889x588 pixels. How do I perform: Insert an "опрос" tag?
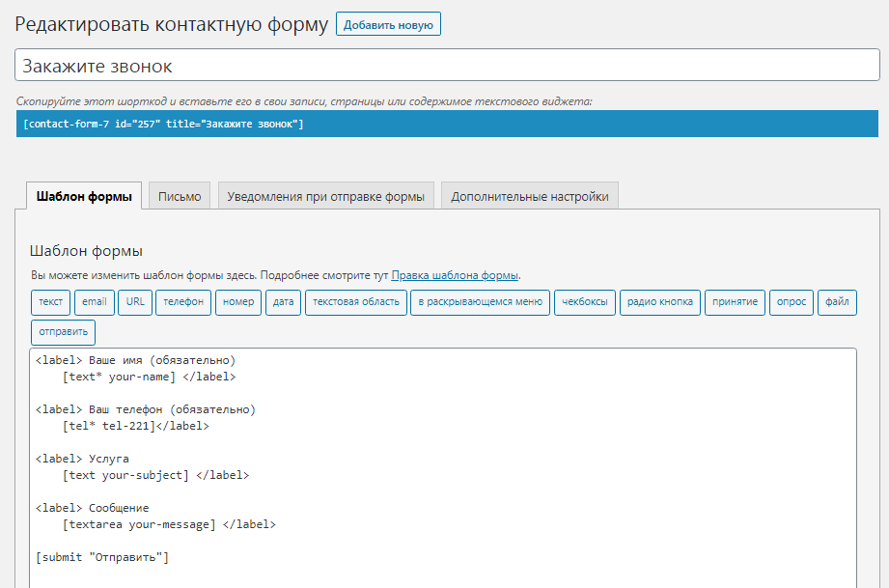(791, 302)
